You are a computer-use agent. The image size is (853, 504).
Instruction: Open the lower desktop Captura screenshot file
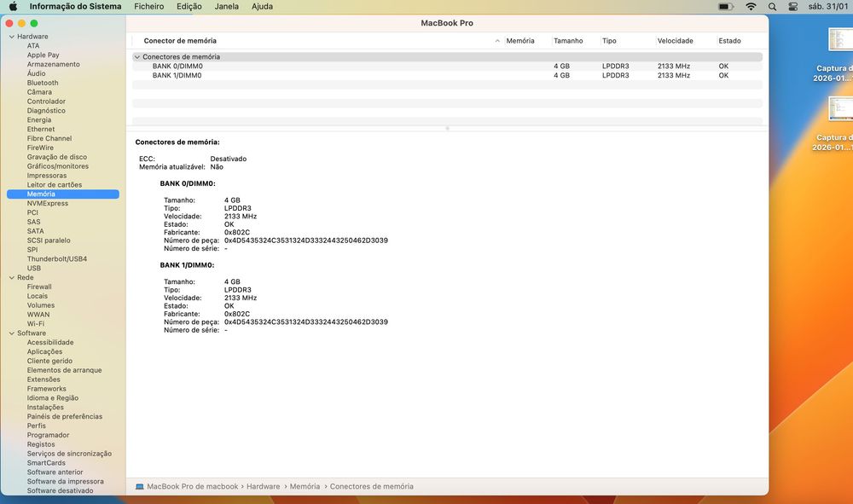click(840, 109)
